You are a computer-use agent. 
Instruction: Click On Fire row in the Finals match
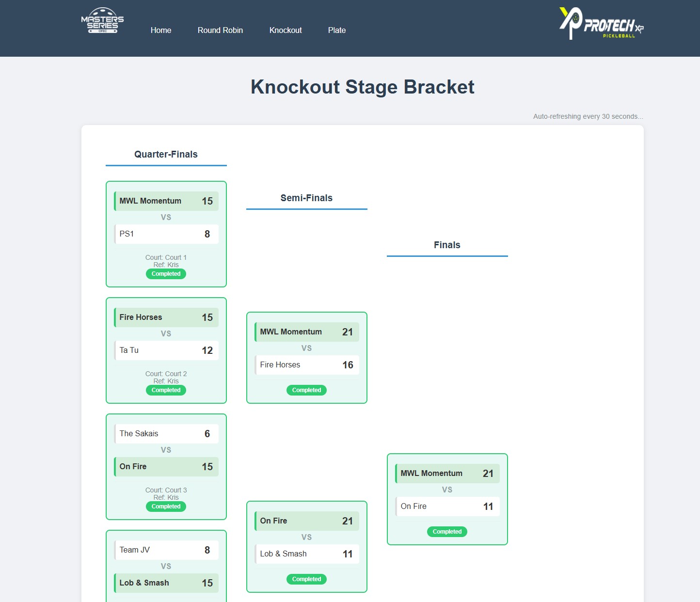pyautogui.click(x=447, y=507)
